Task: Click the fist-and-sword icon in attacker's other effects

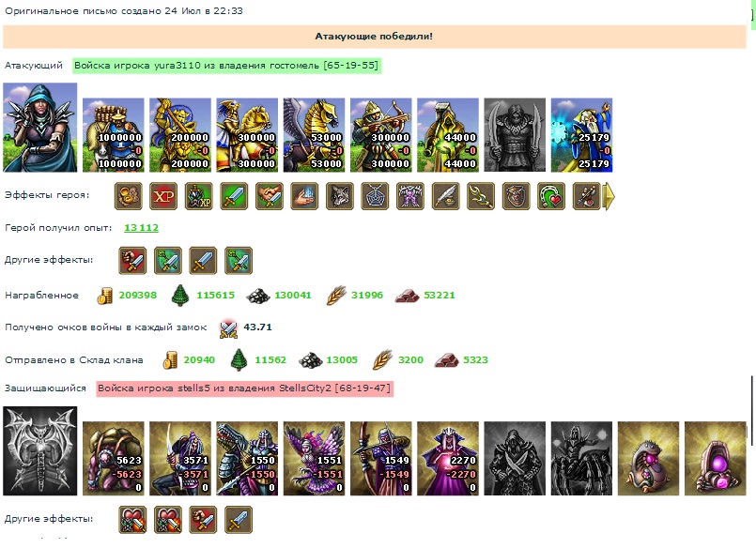Action: coord(132,261)
